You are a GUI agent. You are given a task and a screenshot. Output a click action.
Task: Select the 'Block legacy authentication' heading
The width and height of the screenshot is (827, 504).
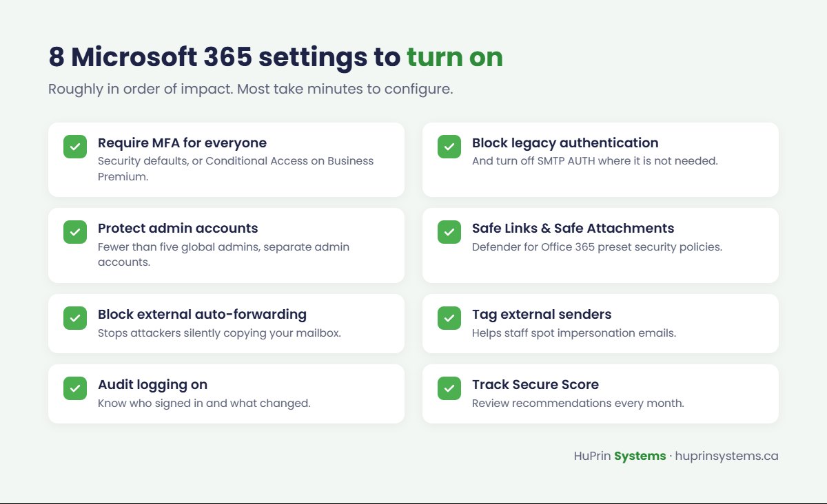[x=565, y=143]
